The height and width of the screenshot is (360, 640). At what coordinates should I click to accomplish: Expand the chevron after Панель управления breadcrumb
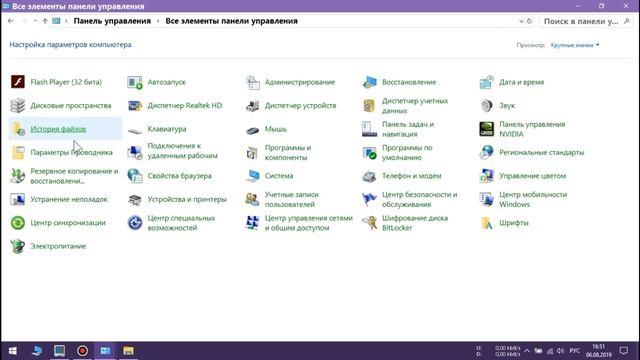[158, 21]
